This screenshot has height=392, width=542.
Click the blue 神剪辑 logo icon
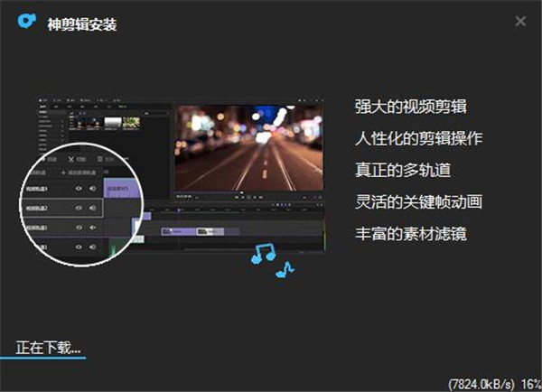[27, 21]
